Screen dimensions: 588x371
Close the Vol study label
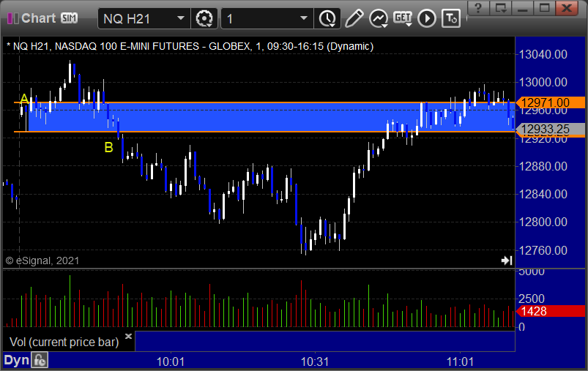(x=128, y=336)
